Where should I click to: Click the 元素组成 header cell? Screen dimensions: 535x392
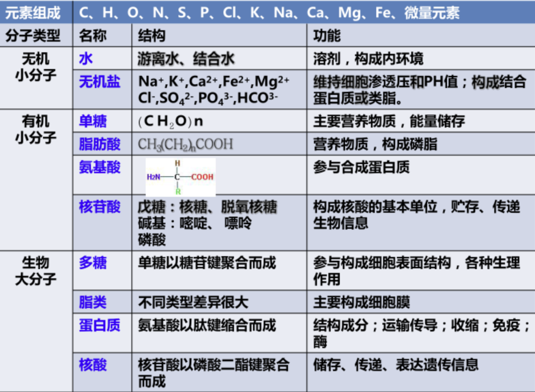(32, 12)
